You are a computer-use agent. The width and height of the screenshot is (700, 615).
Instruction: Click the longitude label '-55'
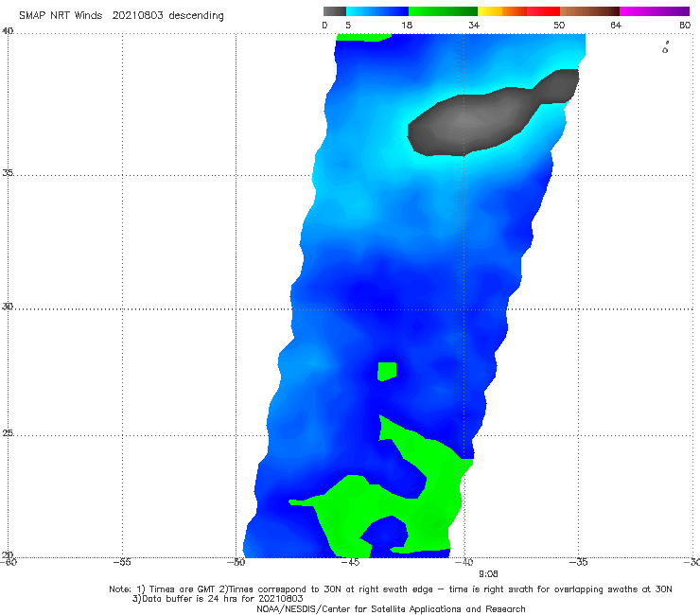[x=122, y=562]
